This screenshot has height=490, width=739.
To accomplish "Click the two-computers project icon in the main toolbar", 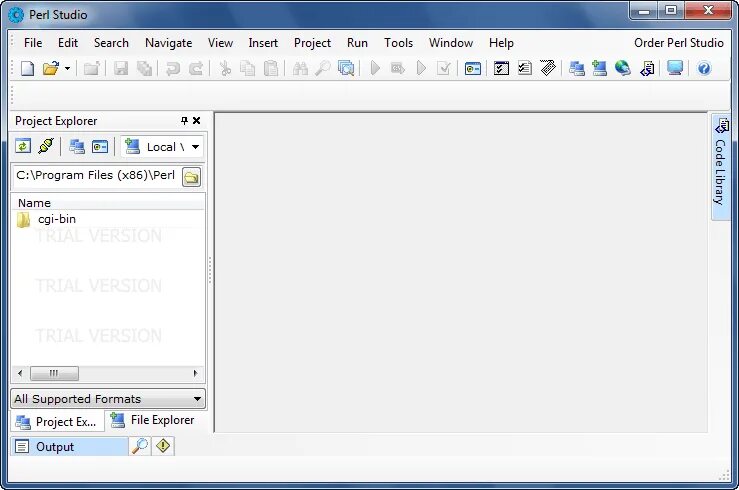I will tap(576, 68).
